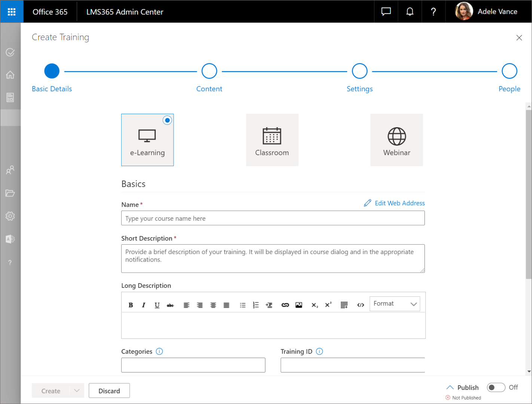
Task: Open the Format dropdown
Action: (x=395, y=304)
